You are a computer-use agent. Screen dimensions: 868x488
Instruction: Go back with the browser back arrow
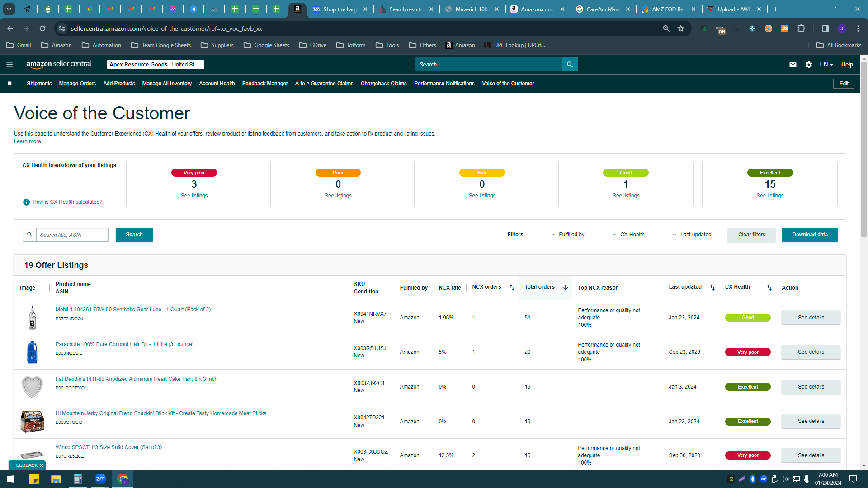tap(10, 28)
